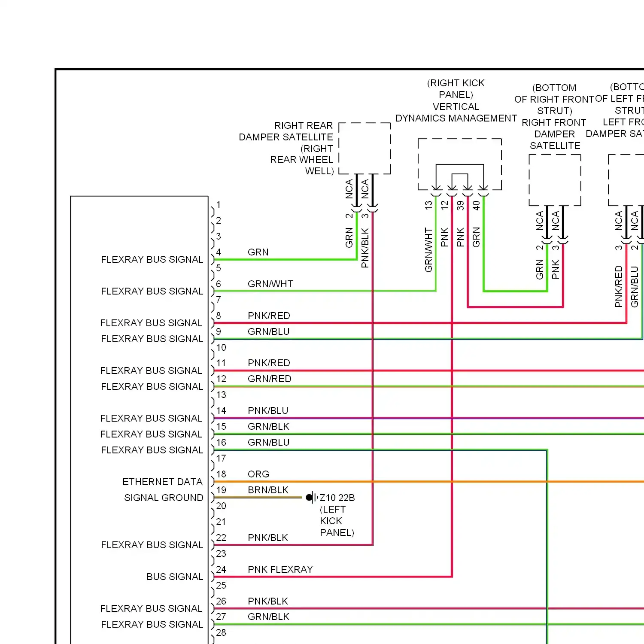Screen dimensions: 644x644
Task: Click pin 40 on the Vertical Dynamics connector
Action: (x=476, y=205)
